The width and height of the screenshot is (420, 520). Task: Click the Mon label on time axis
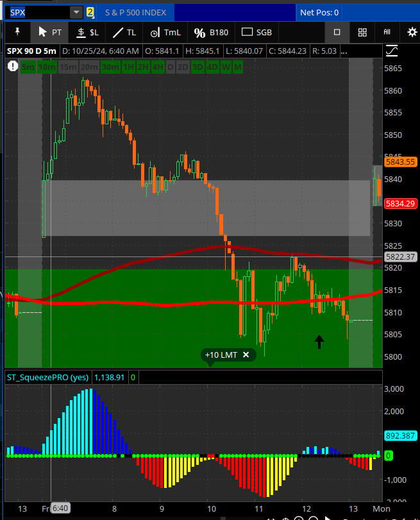382,508
